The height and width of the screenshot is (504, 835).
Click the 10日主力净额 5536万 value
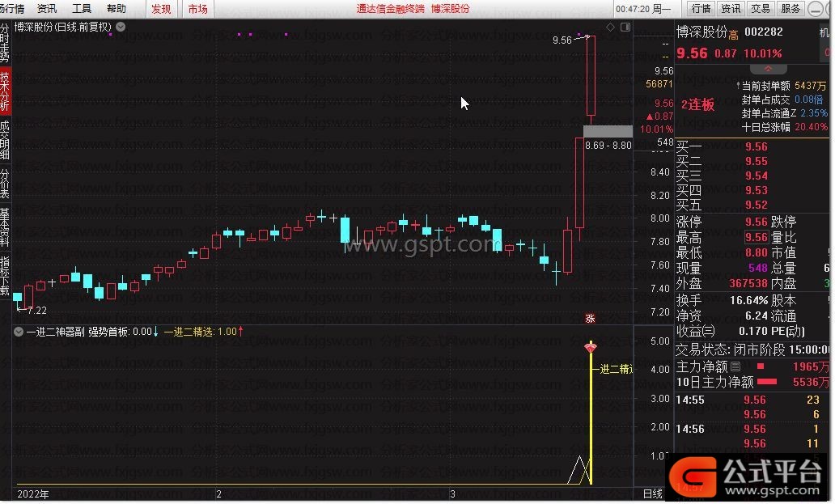click(x=811, y=382)
